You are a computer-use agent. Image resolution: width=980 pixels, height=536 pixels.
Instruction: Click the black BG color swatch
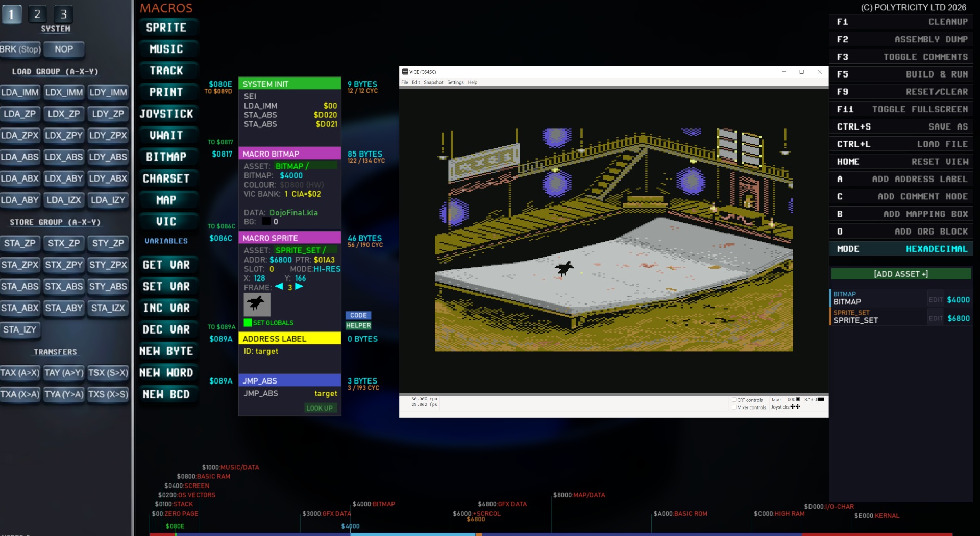(x=266, y=222)
